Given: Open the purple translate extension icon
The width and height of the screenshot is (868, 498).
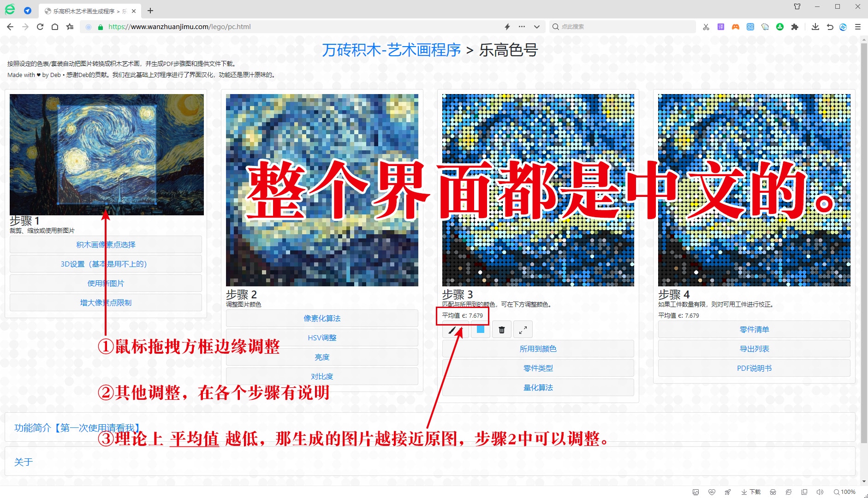Looking at the screenshot, I should [x=721, y=27].
